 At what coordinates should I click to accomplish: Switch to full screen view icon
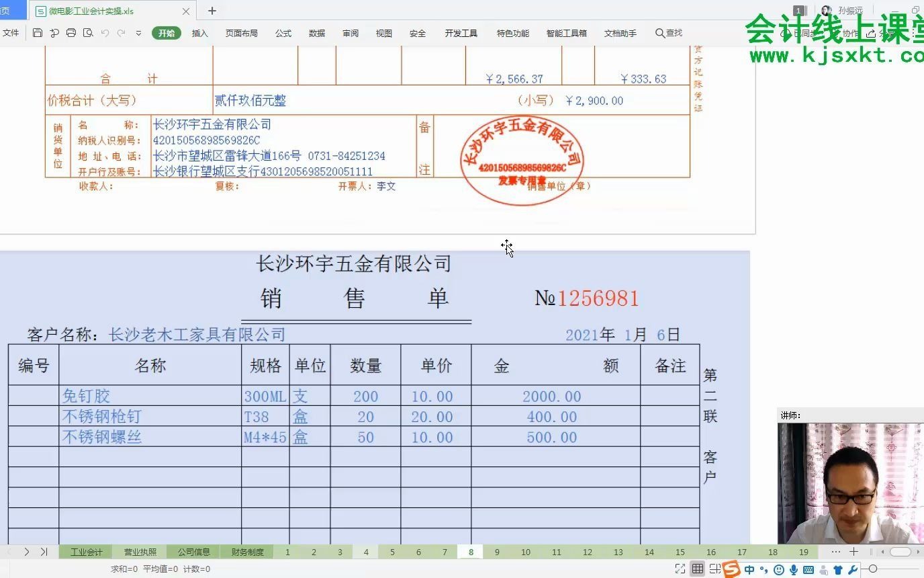point(680,569)
